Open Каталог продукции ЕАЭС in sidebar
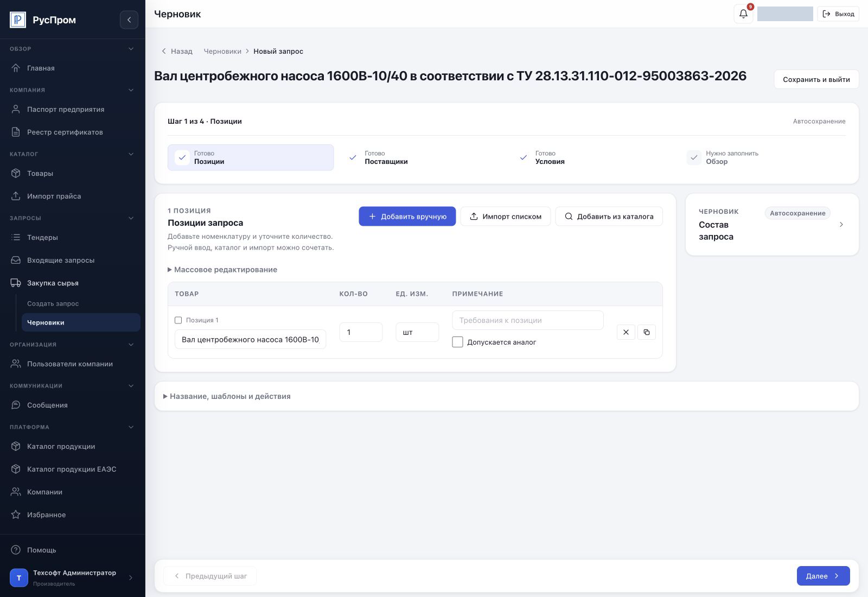 [72, 469]
